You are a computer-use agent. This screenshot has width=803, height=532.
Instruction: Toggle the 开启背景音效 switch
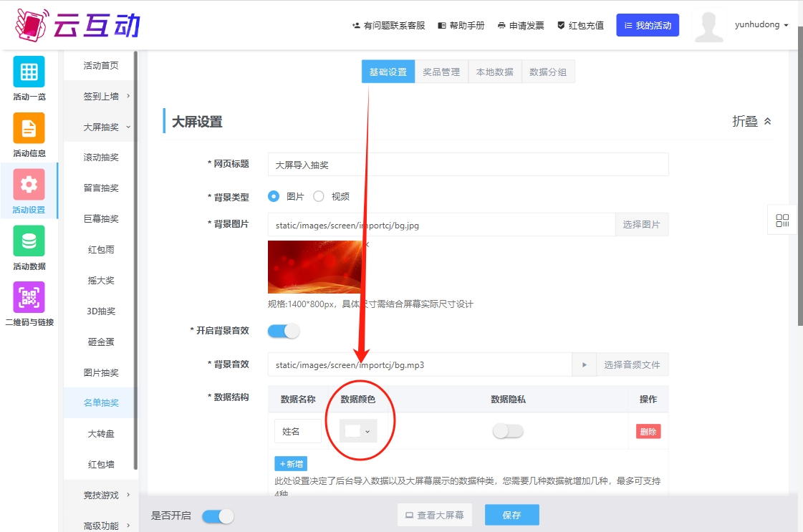[284, 331]
